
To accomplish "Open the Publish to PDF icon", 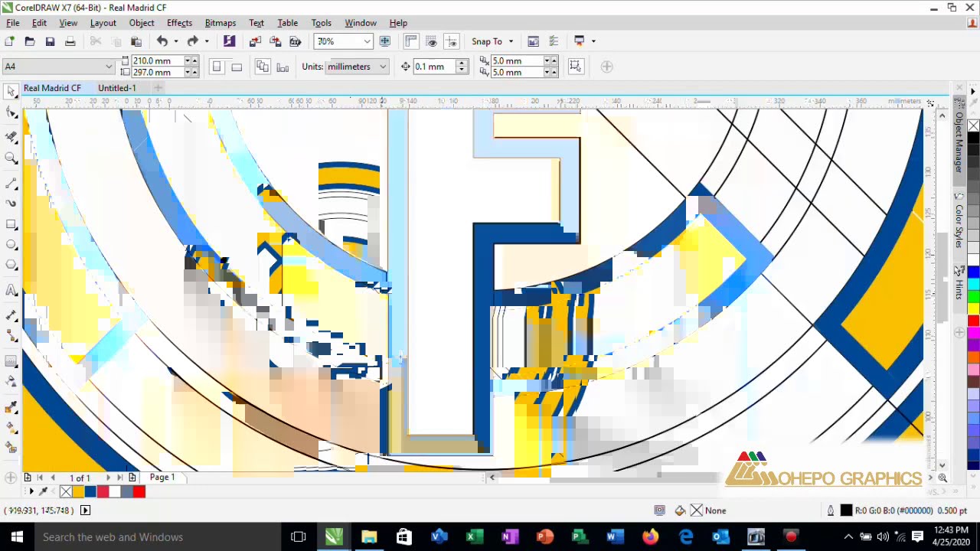I will 295,41.
